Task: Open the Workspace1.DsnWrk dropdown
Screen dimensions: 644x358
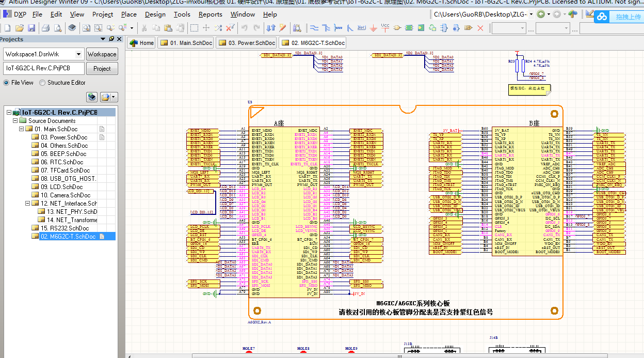Action: [x=78, y=54]
